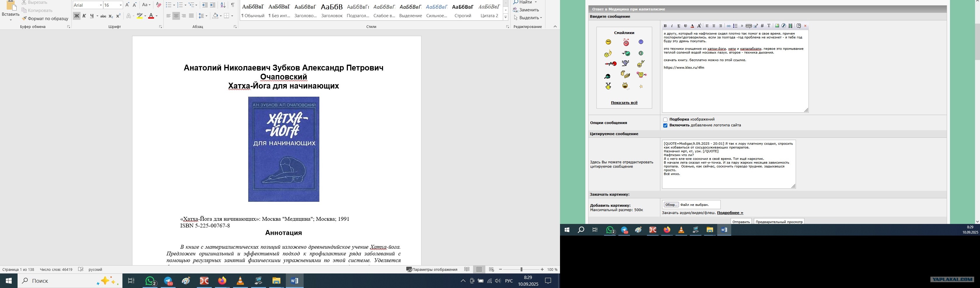Uncheck Включить добавление логотипа сайта
This screenshot has width=980, height=288.
[665, 126]
